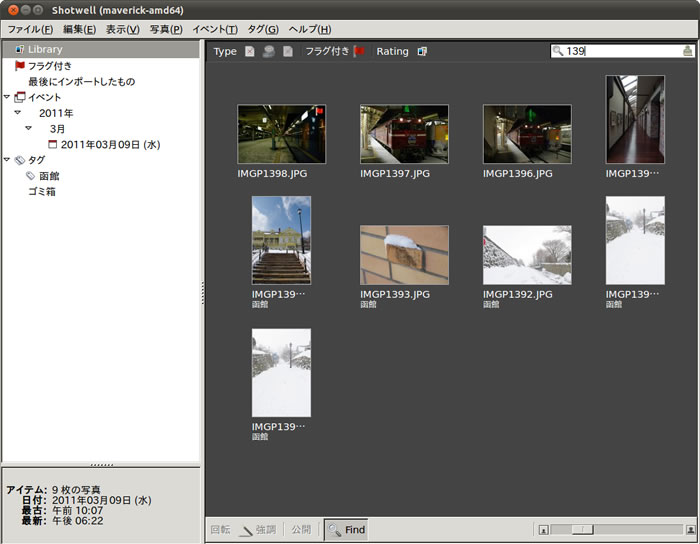Click the events icon beside イベント

click(20, 97)
